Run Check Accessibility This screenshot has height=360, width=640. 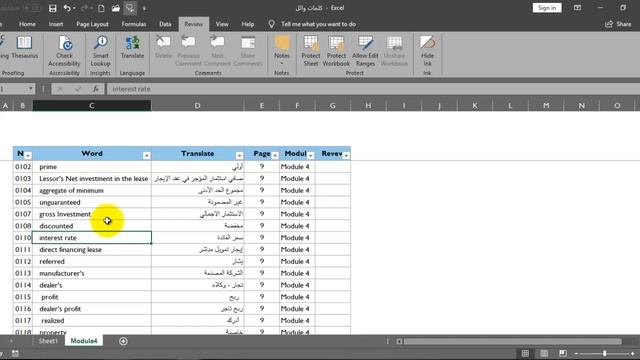click(x=64, y=51)
